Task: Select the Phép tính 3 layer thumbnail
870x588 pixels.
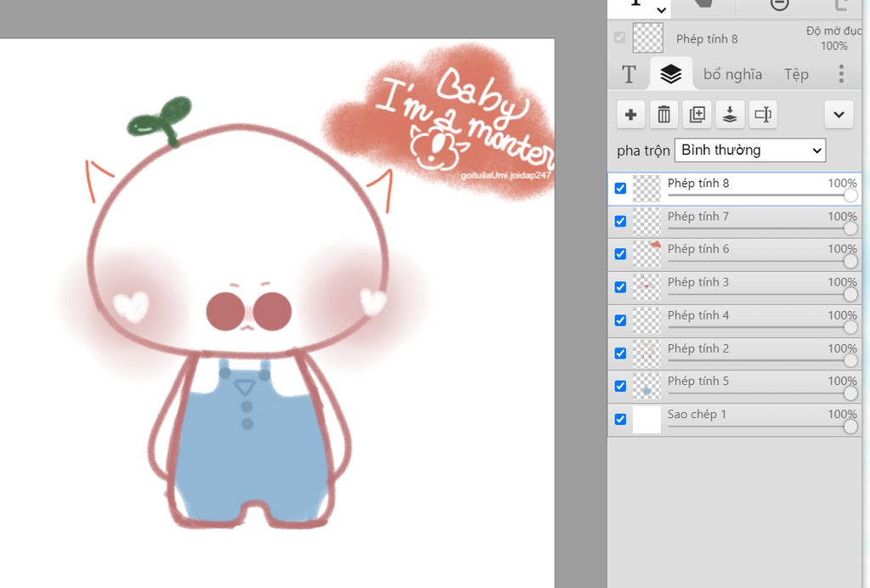Action: (x=647, y=287)
